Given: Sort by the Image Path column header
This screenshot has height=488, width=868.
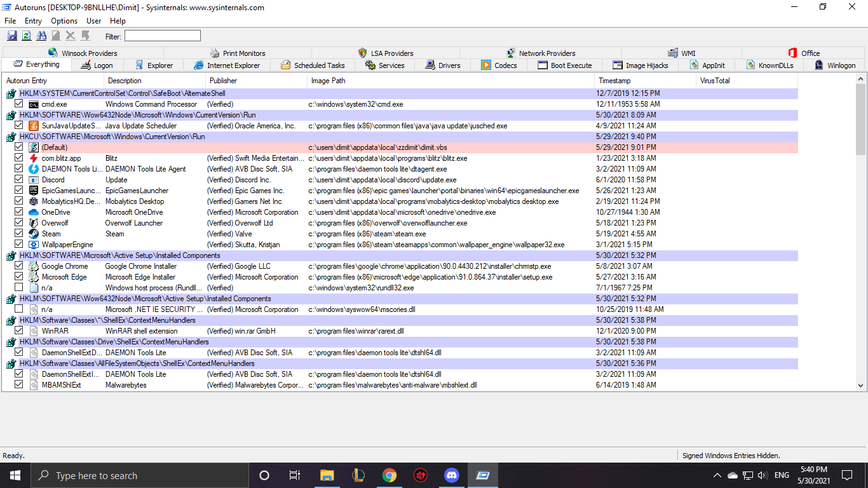Looking at the screenshot, I should (x=451, y=81).
